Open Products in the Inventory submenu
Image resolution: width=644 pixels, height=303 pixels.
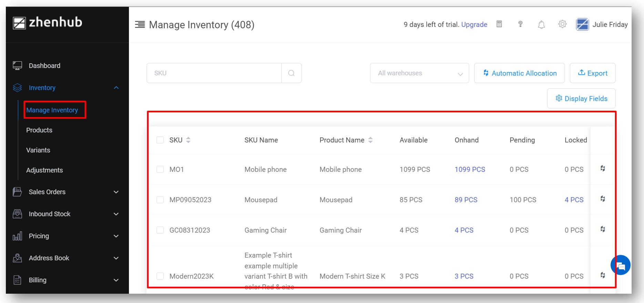click(39, 130)
